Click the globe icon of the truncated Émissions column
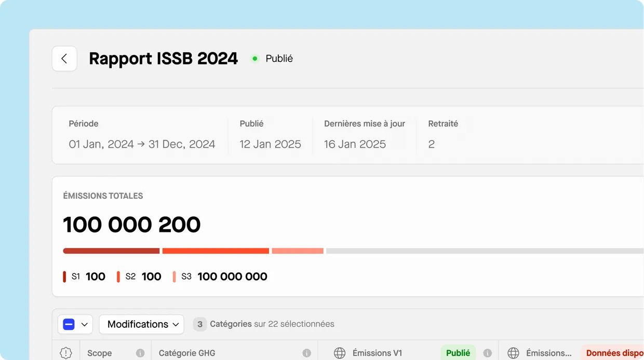This screenshot has height=360, width=644. (x=513, y=353)
